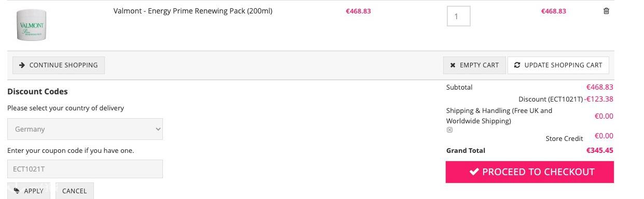Open the Valmont product thumbnail image

[32, 25]
